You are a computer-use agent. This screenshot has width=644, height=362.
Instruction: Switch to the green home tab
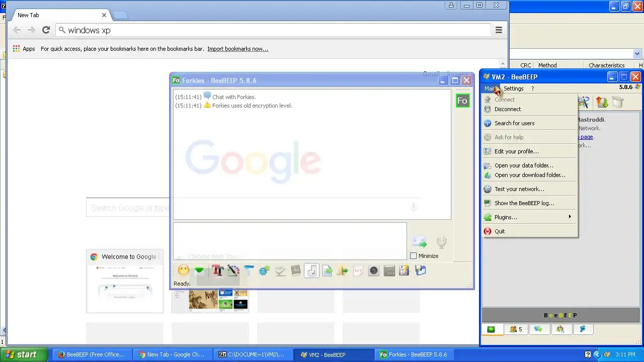click(x=491, y=329)
